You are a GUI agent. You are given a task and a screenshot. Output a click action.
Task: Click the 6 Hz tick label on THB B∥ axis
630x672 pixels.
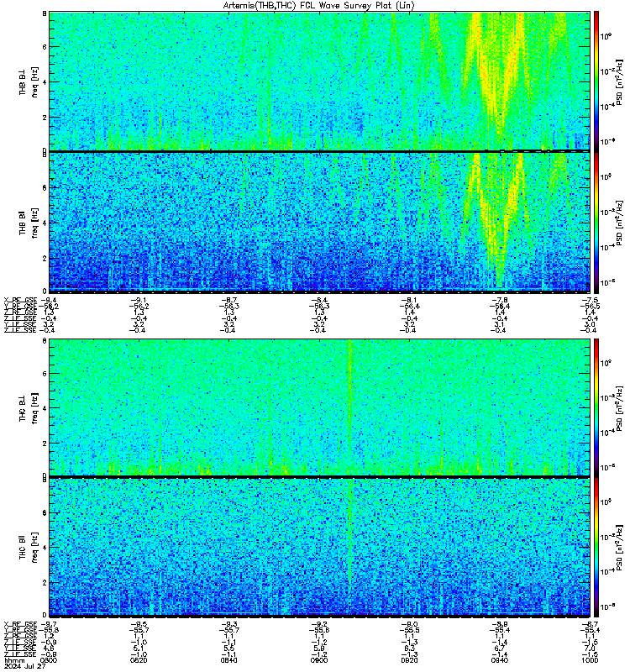point(45,187)
